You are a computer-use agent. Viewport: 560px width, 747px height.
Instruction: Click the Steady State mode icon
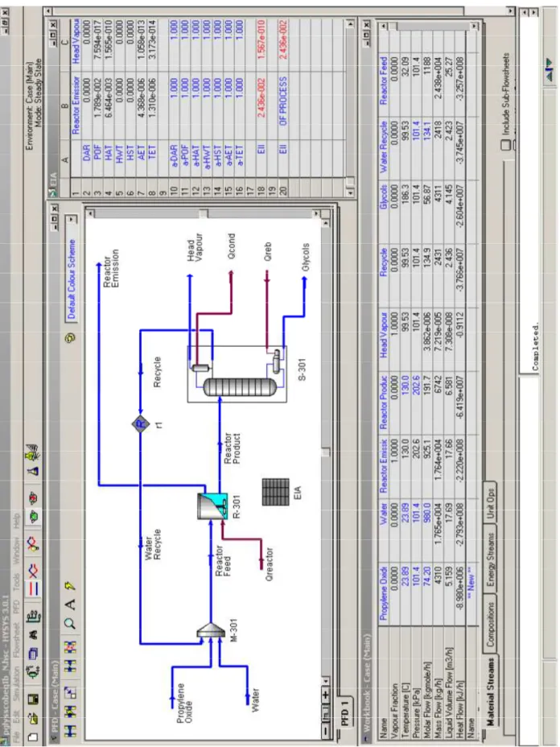tap(33, 588)
